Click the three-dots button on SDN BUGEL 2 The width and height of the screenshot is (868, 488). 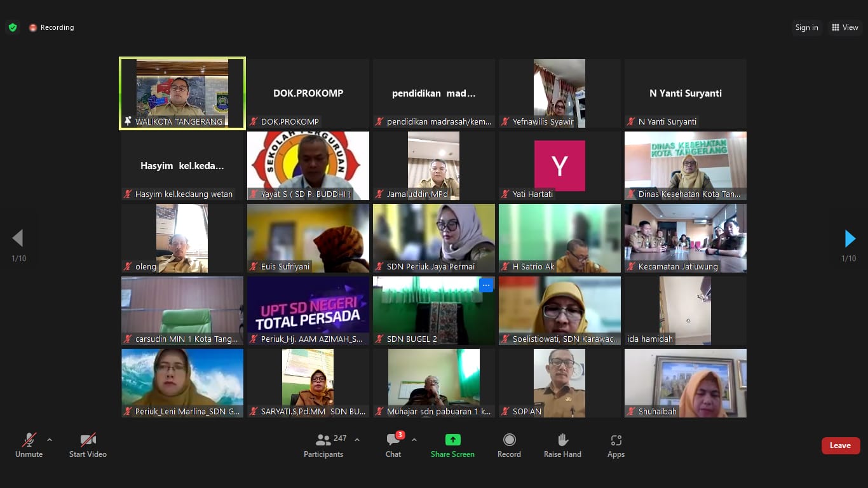click(x=486, y=285)
